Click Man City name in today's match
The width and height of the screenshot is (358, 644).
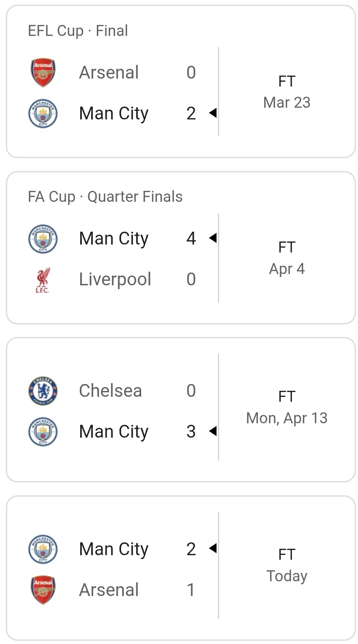tap(114, 549)
